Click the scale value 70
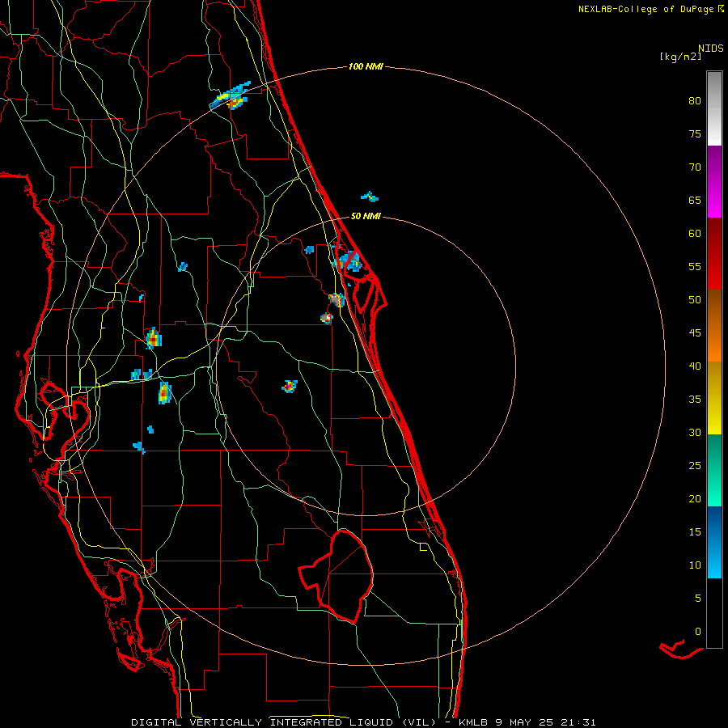 (x=695, y=167)
